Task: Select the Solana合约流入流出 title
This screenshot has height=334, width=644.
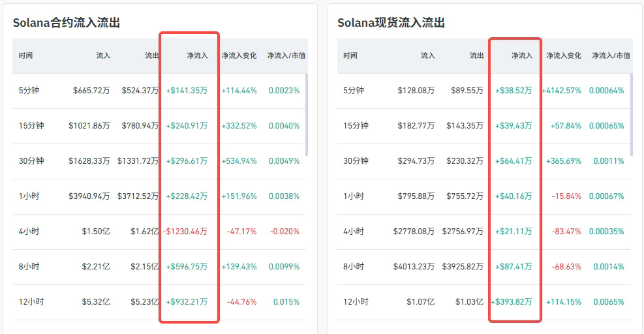Action: [67, 23]
